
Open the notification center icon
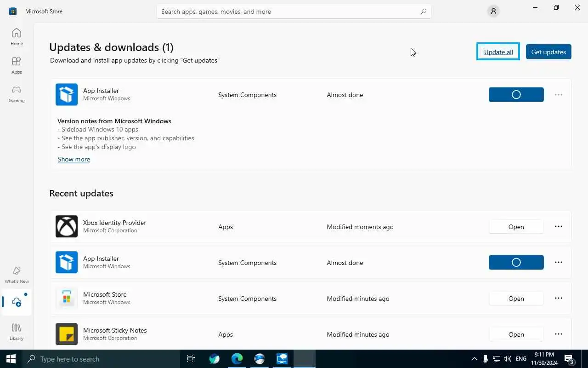tap(569, 359)
